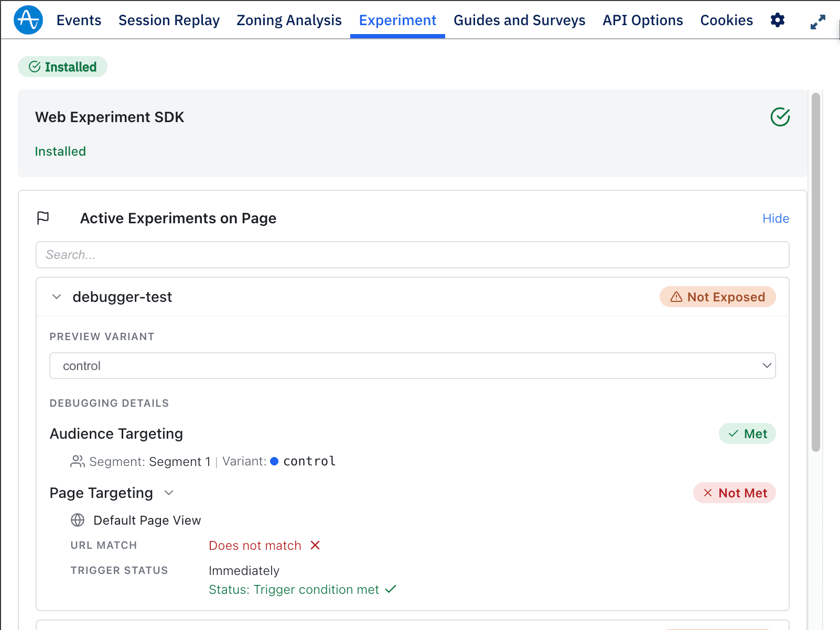Viewport: 840px width, 630px height.
Task: Click the Active Experiments on Page heading
Action: [178, 218]
